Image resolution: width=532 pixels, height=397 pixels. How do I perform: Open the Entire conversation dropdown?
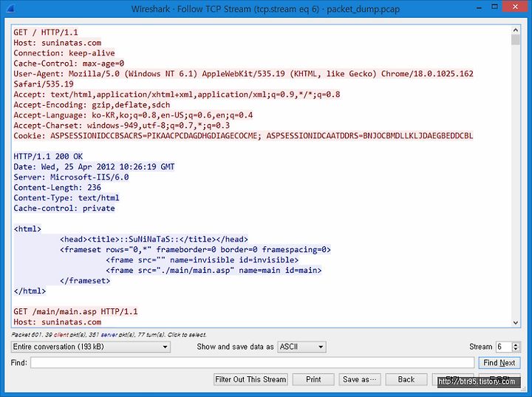(91, 347)
